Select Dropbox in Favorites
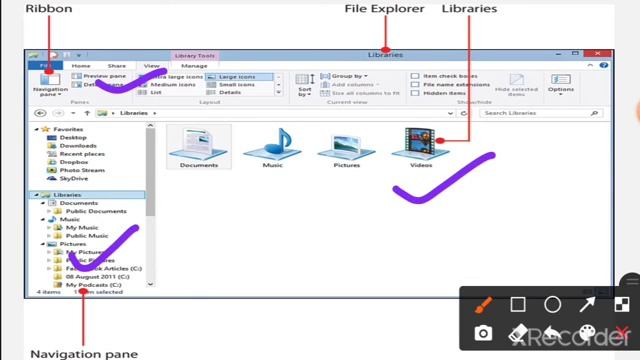Viewport: 640px width, 360px height. tap(68, 162)
